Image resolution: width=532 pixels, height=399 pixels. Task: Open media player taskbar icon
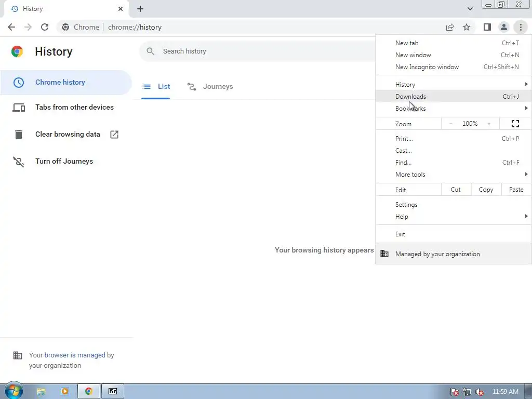(65, 392)
